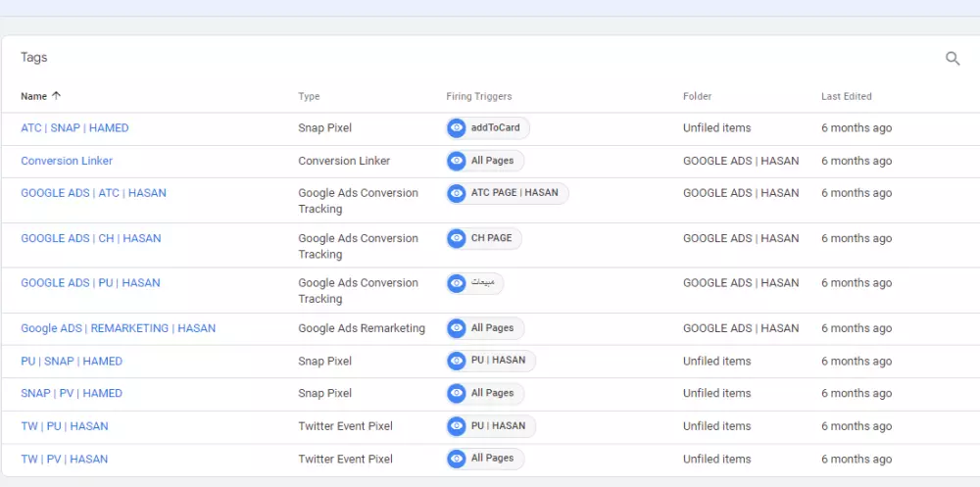Click the eye icon on CH PAGE trigger
This screenshot has height=487, width=980.
[457, 238]
